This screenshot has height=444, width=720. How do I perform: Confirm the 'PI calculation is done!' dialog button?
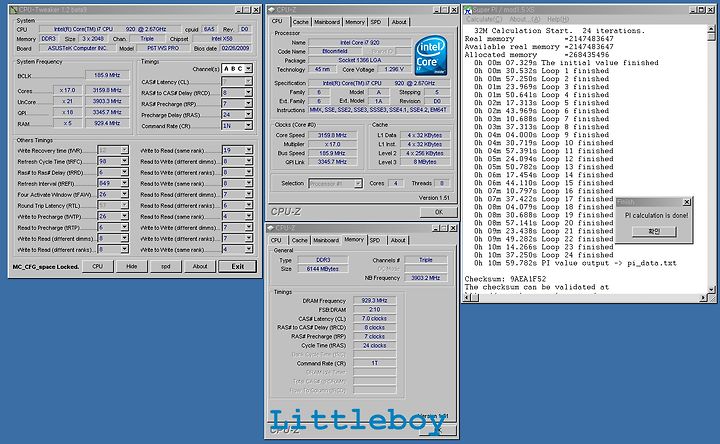click(654, 231)
